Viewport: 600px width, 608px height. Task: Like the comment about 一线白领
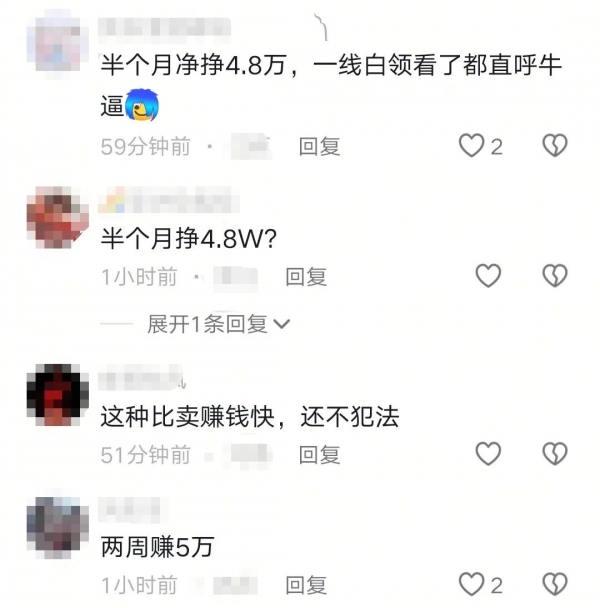coord(471,145)
